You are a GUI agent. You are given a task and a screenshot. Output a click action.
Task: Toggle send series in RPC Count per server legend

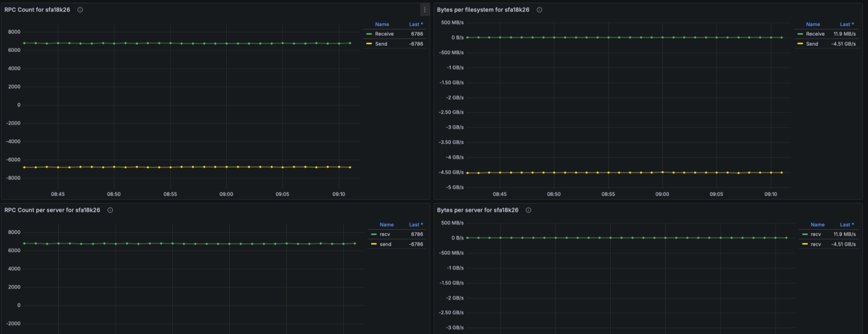coord(386,244)
